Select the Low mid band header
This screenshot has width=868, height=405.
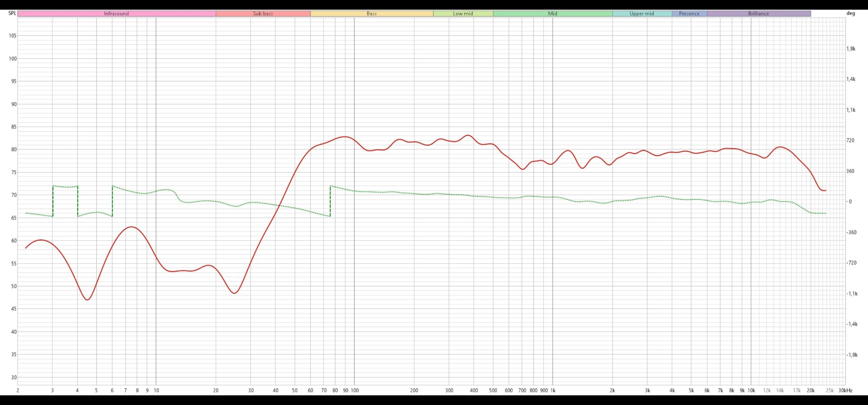(463, 14)
